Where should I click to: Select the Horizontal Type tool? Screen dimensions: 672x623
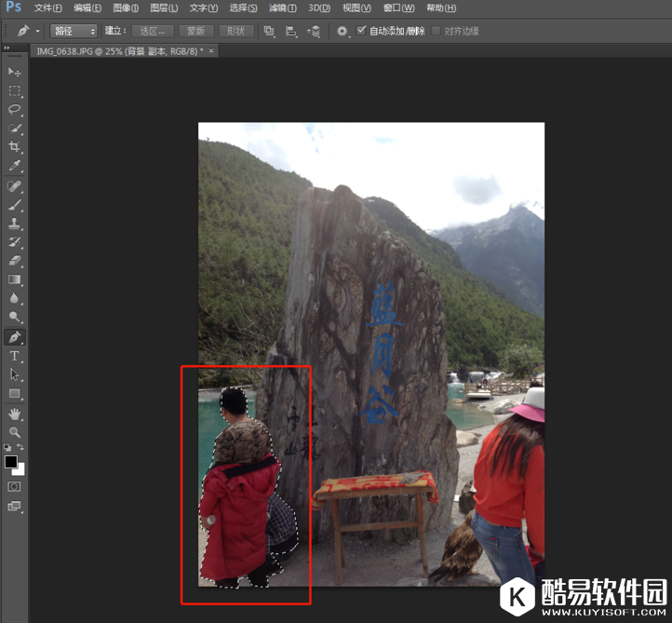[15, 356]
